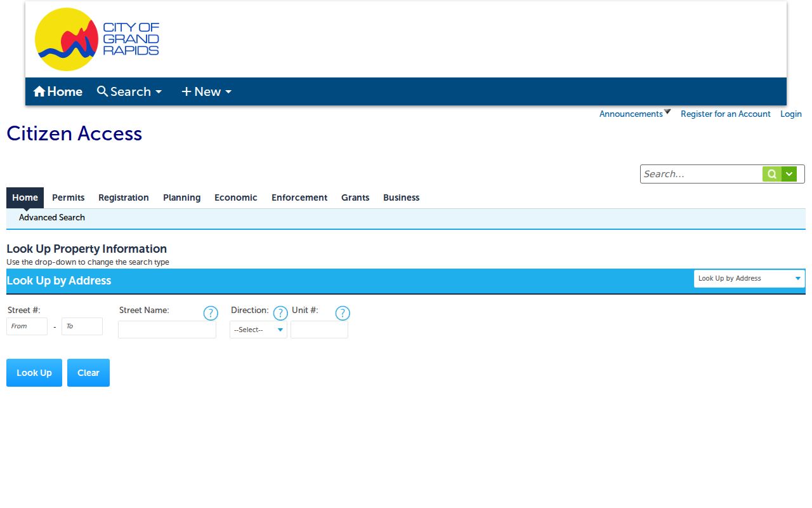Open the Direction select dropdown
The width and height of the screenshot is (812, 508).
[x=258, y=330]
